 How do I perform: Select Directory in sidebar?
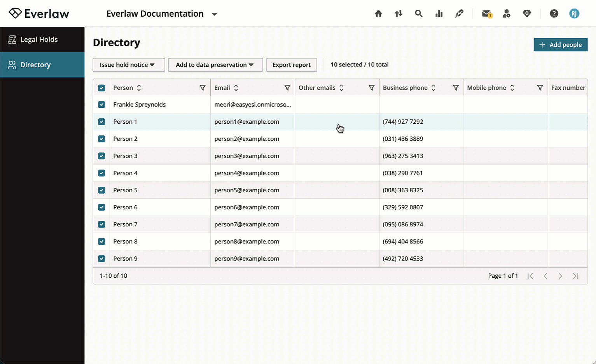pos(42,65)
